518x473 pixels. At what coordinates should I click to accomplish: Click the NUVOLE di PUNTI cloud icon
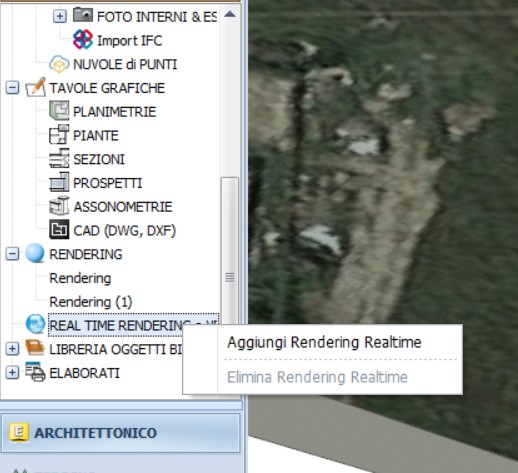pyautogui.click(x=59, y=64)
